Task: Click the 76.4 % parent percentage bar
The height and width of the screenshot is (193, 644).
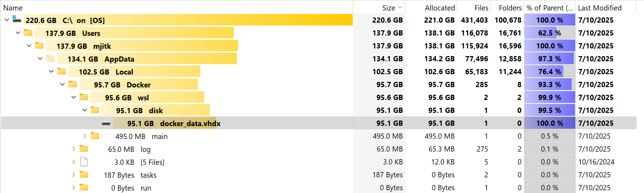Action: pos(549,72)
